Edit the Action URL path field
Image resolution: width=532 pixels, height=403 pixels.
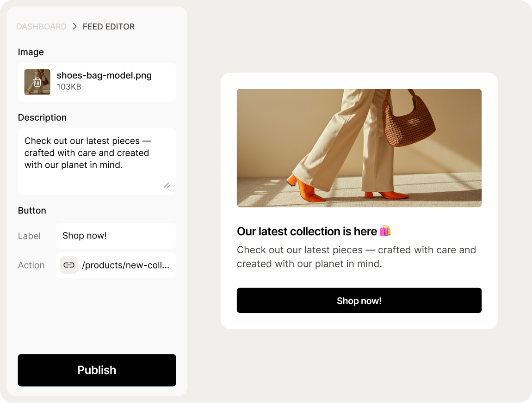[125, 265]
